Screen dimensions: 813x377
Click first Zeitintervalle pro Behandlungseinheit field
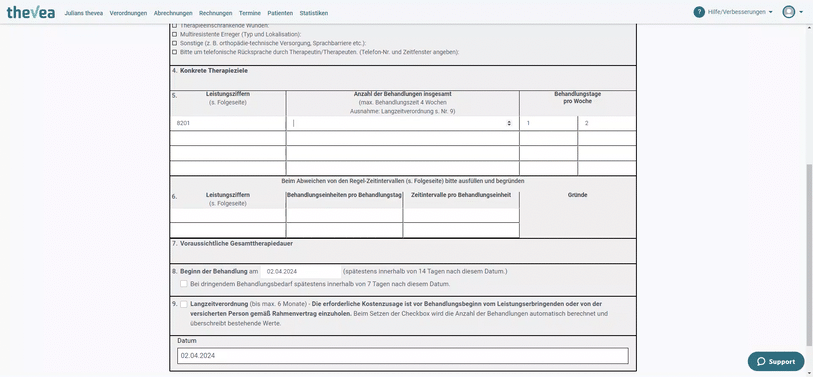[461, 215]
